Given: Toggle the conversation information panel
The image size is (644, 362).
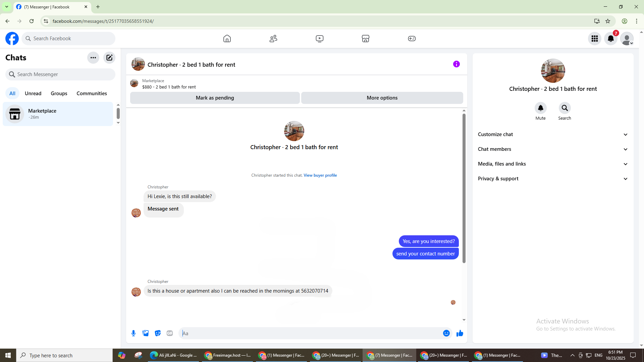Looking at the screenshot, I should [456, 64].
